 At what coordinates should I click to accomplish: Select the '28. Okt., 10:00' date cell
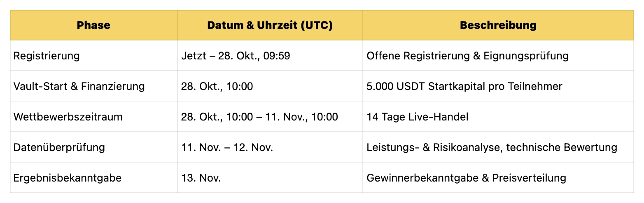pyautogui.click(x=217, y=86)
